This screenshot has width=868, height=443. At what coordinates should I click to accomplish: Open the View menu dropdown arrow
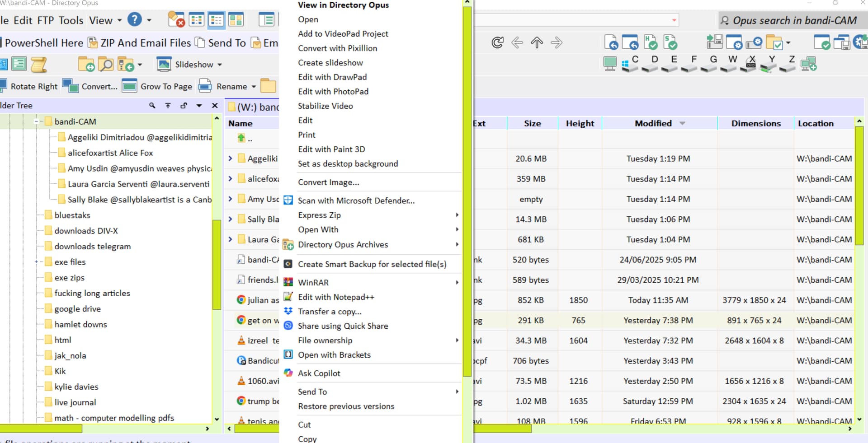[119, 20]
